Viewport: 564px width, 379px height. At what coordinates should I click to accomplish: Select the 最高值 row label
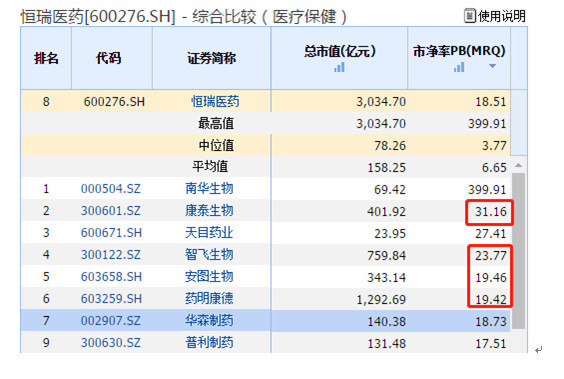point(216,124)
